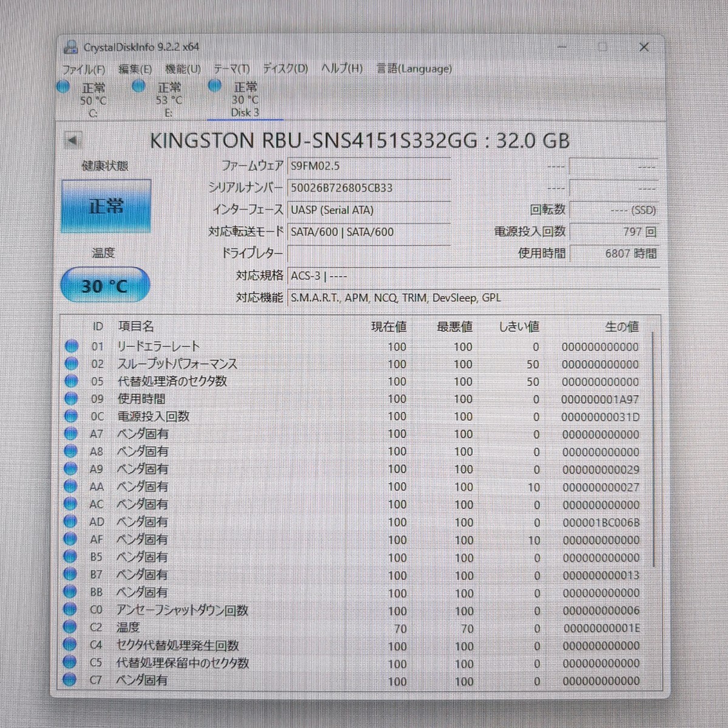Click the power-on count value 797 回

pyautogui.click(x=614, y=232)
